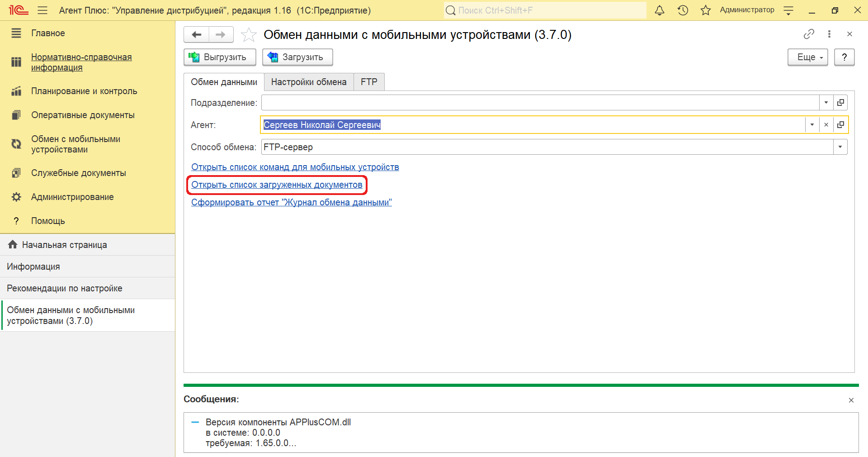Open Подразделение in a new window icon

pyautogui.click(x=840, y=103)
